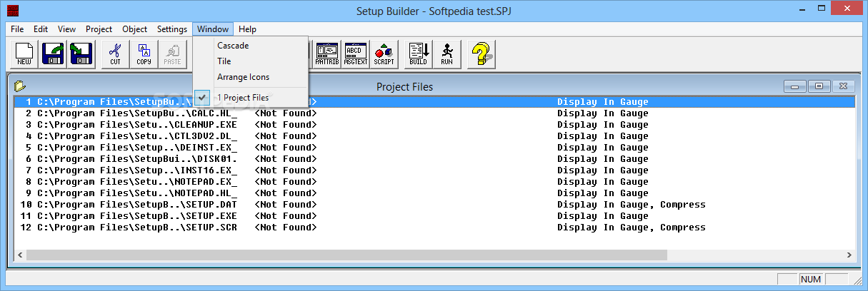The height and width of the screenshot is (291, 868).
Task: Select row 9 with NOTEPAD.HL_ file
Action: 434,193
